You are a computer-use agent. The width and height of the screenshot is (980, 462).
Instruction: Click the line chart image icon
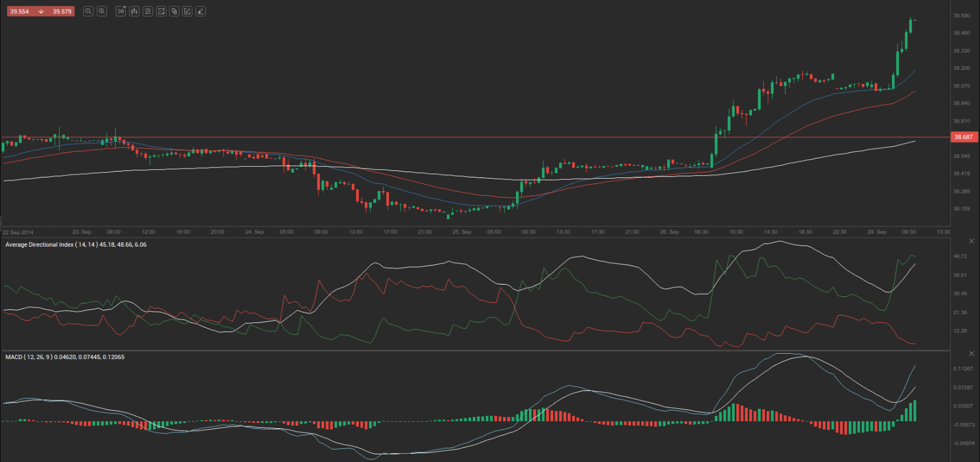tap(161, 11)
